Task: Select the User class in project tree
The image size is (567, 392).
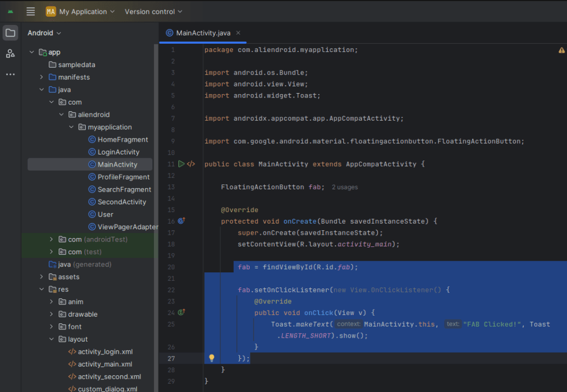Action: 101,214
